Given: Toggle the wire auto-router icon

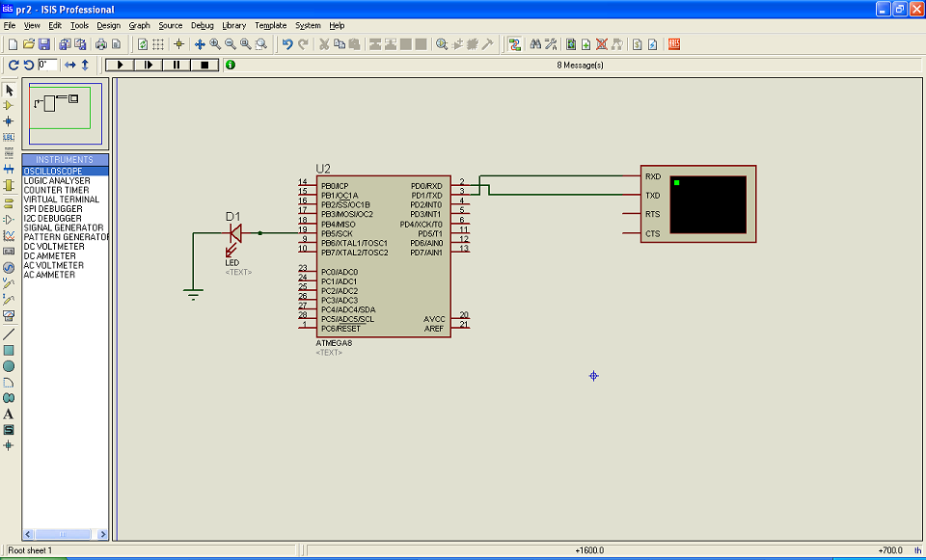Looking at the screenshot, I should (x=515, y=44).
